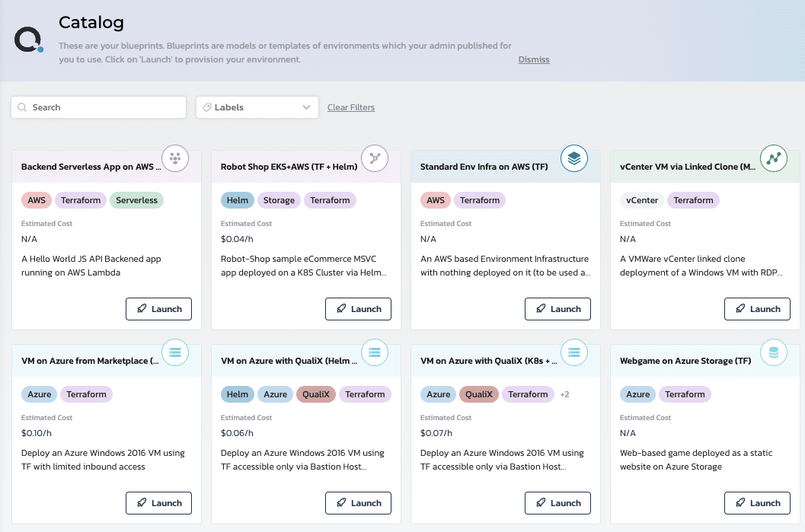This screenshot has height=532, width=805.
Task: Click Terraform label on Webgame on Azure Storage card
Action: (685, 394)
